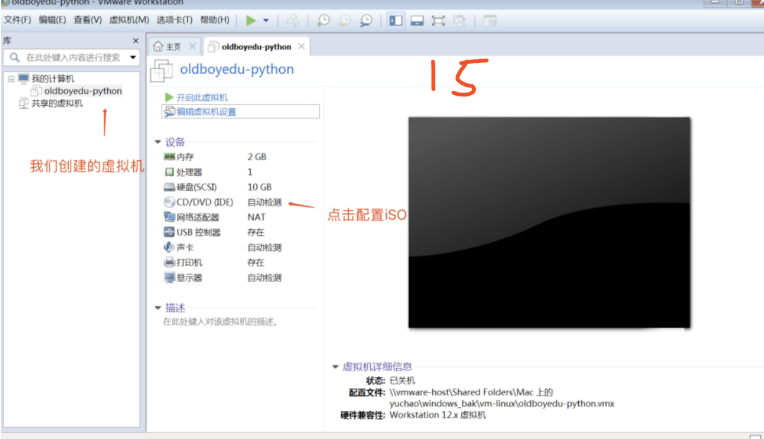Open the 帮助(H) menu
The height and width of the screenshot is (439, 764).
coord(215,20)
